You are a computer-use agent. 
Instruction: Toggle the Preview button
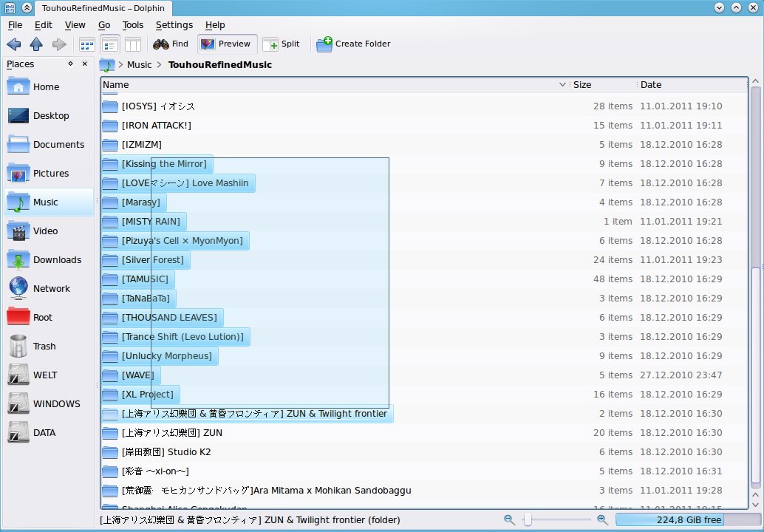click(x=227, y=44)
